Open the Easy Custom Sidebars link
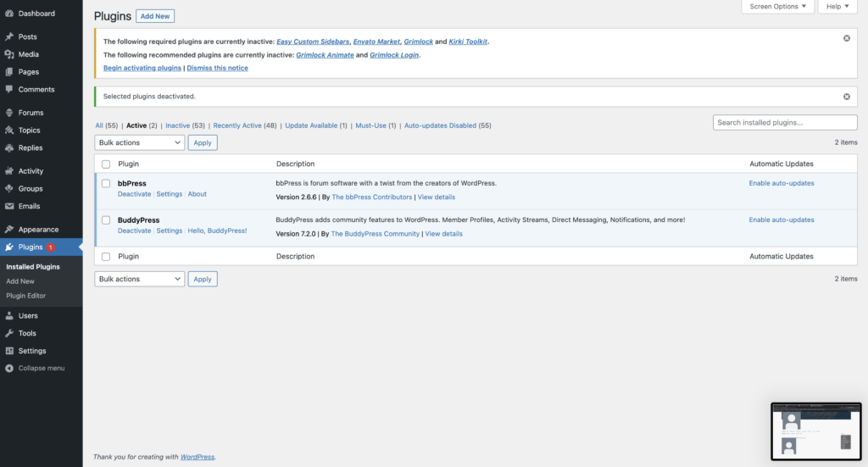 pyautogui.click(x=313, y=42)
